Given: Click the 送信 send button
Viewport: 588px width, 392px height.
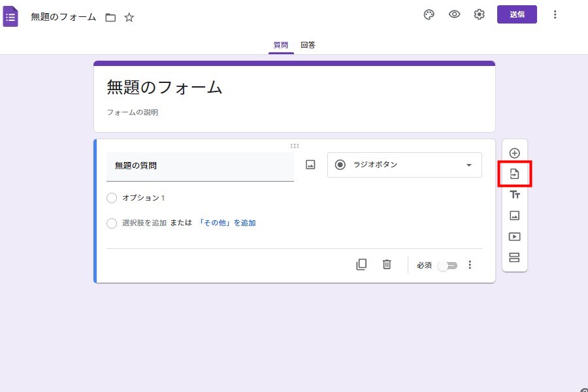Looking at the screenshot, I should point(517,14).
